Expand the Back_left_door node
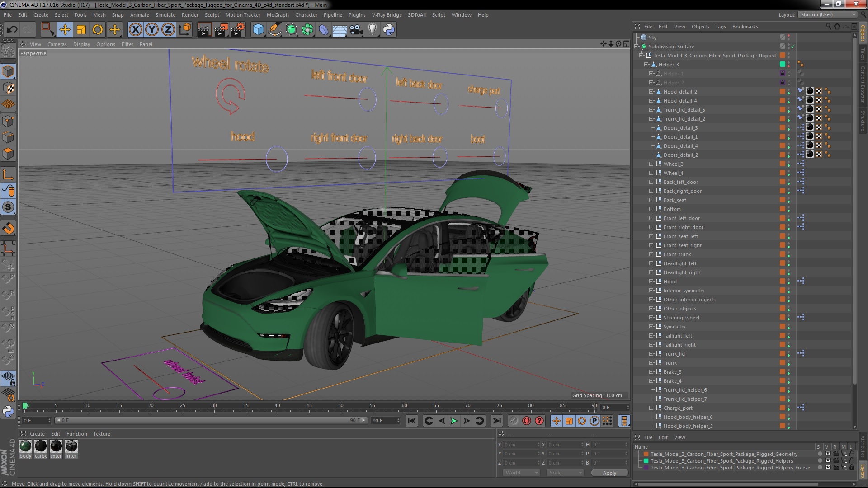The image size is (868, 488). coord(651,182)
